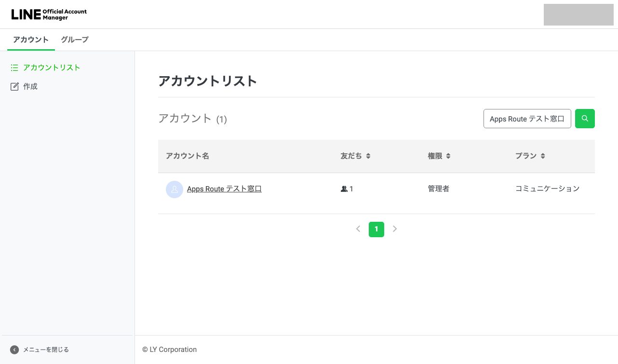The height and width of the screenshot is (364, 618).
Task: Click the コミュニケーション plan cell
Action: click(547, 189)
